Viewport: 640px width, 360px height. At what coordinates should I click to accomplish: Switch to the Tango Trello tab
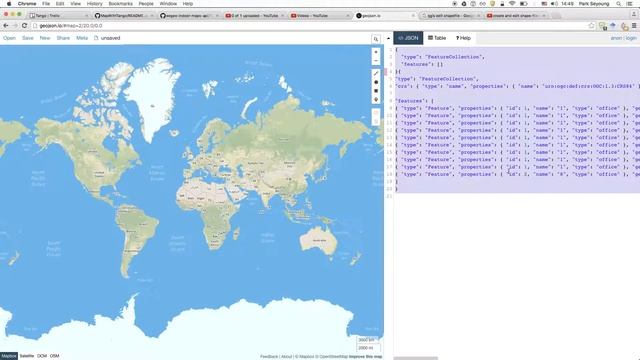pyautogui.click(x=58, y=16)
